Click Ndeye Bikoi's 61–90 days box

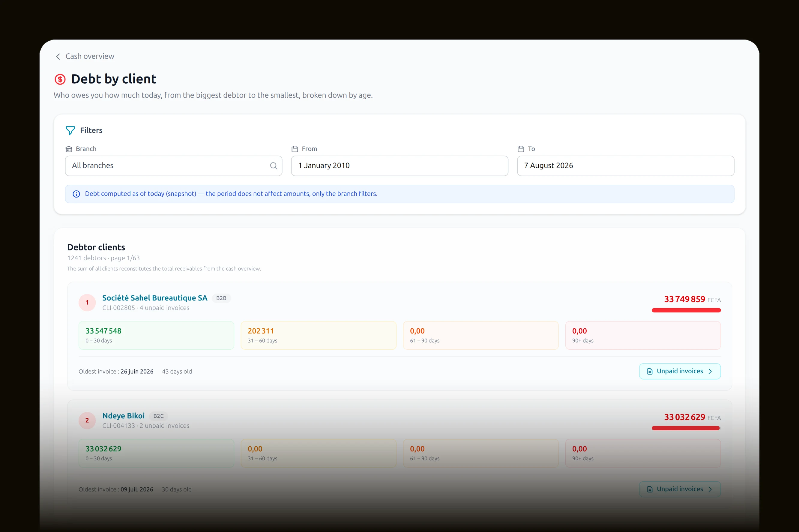tap(481, 453)
